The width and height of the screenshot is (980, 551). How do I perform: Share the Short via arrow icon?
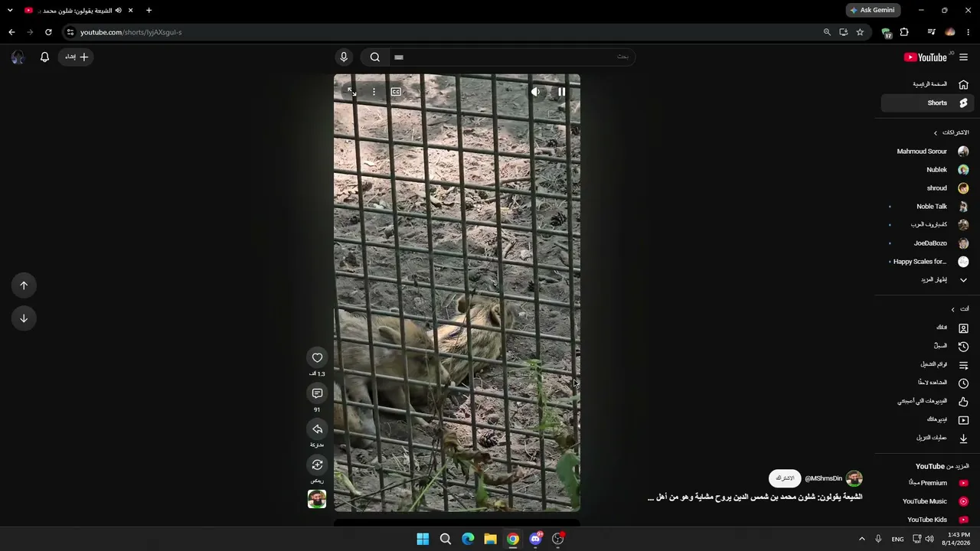(317, 429)
